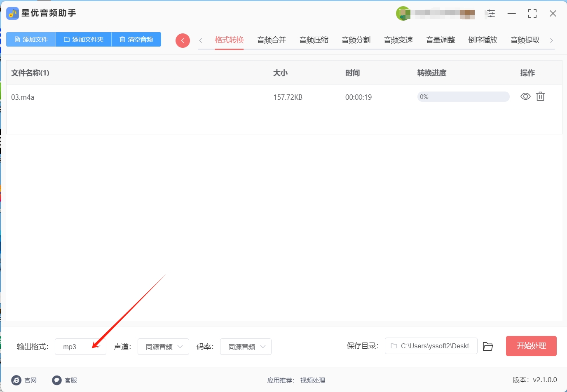Close the 星优音频助手 window
Screen dimensions: 567x392
[x=553, y=14]
